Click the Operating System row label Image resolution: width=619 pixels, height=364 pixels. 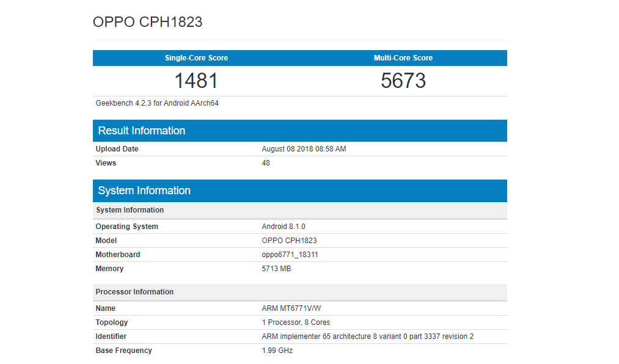click(x=126, y=227)
